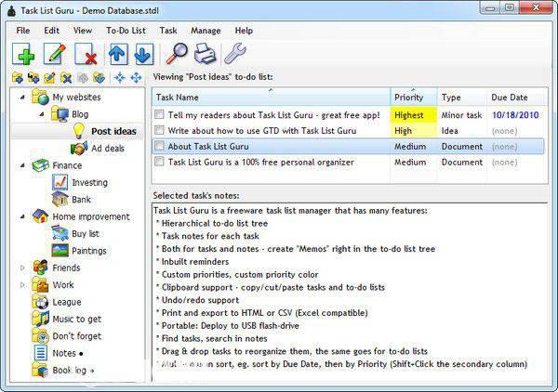Collapse the Finance tree node
The image size is (558, 392).
point(22,165)
